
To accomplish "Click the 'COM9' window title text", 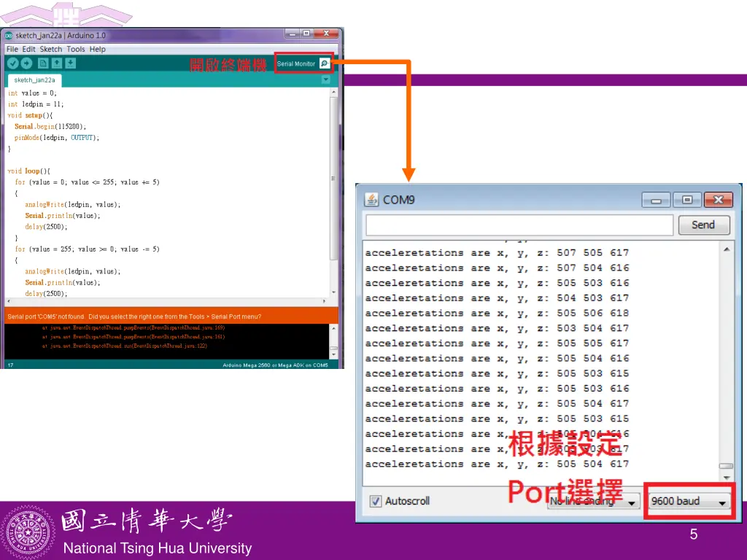I will [399, 200].
